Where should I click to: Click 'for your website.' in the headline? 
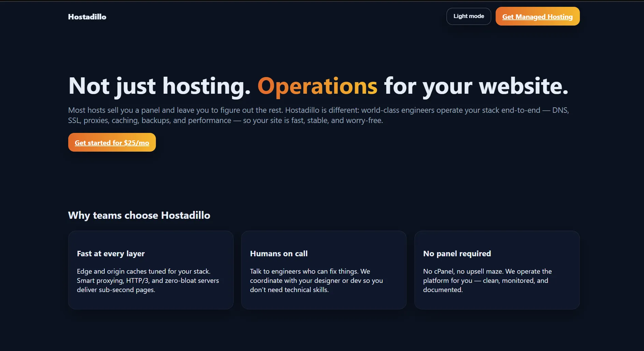[476, 86]
